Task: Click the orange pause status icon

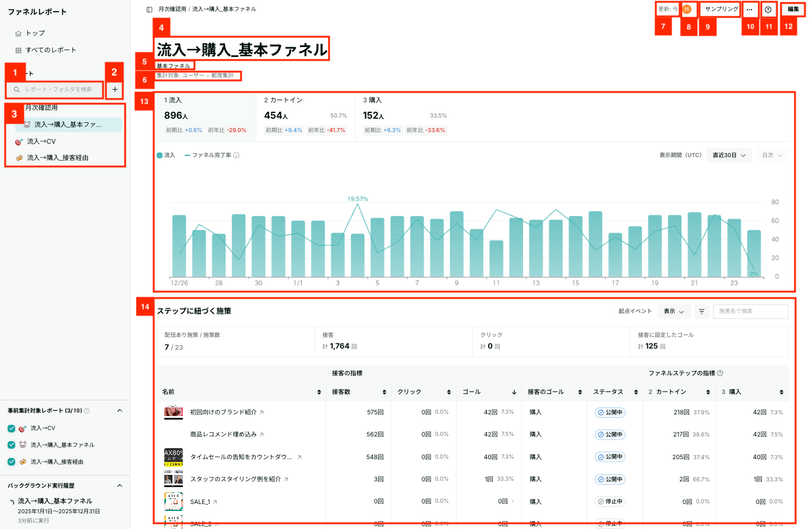Action: tap(687, 9)
